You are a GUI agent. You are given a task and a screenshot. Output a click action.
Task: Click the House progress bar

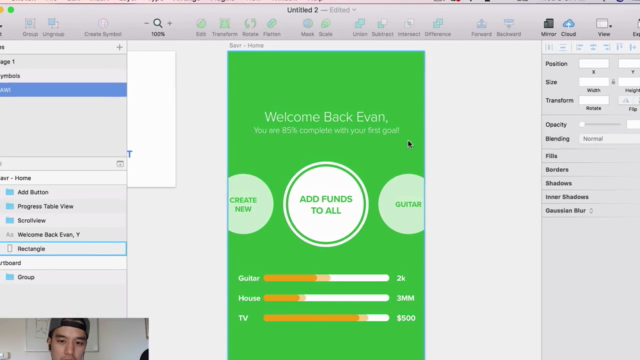[326, 298]
